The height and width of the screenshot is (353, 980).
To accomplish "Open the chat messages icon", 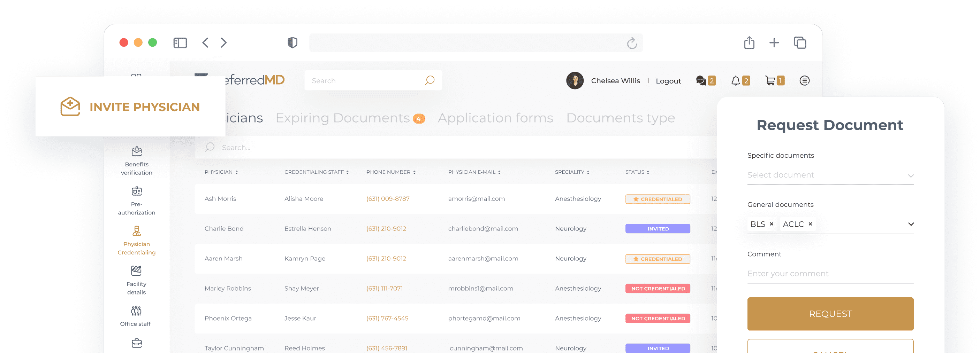I will tap(701, 80).
